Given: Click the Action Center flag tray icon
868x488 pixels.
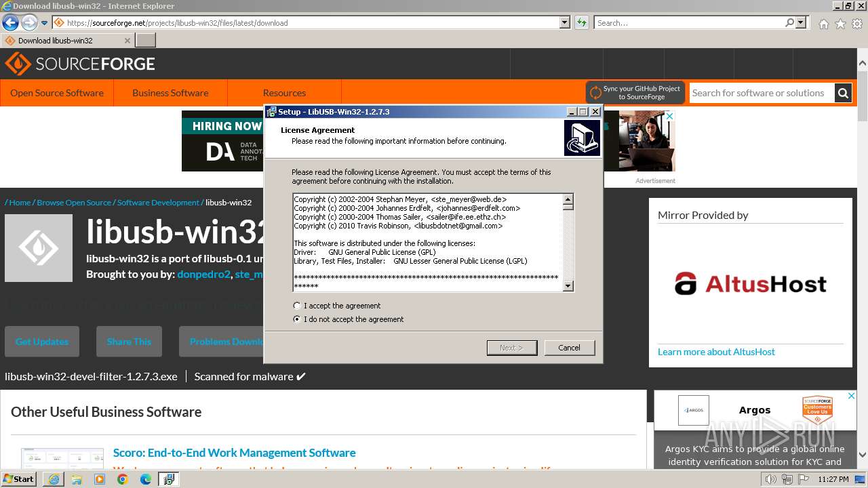Looking at the screenshot, I should click(804, 479).
